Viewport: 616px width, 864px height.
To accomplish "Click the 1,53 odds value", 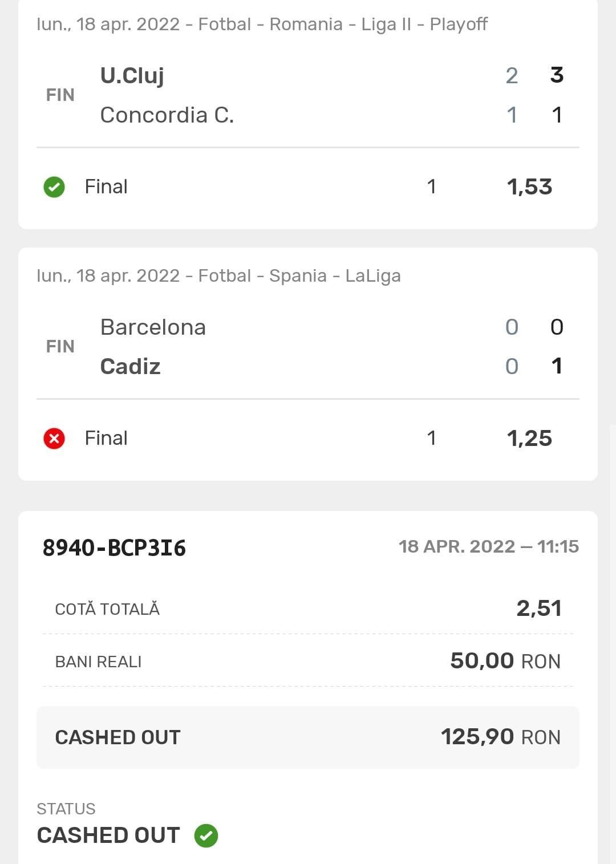I will point(529,186).
